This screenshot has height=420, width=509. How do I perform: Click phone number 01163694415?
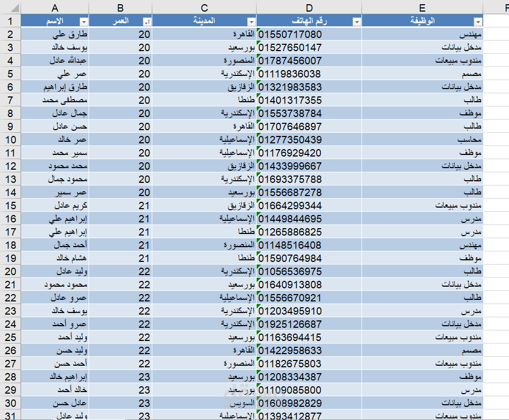(309, 337)
